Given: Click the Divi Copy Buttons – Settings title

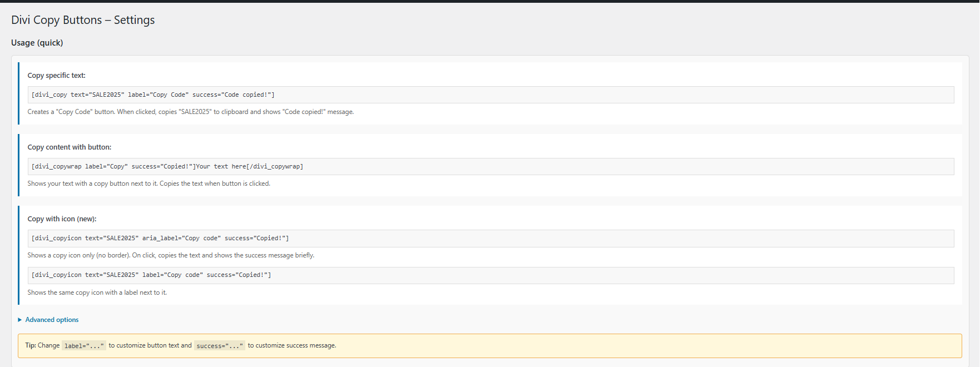Looking at the screenshot, I should tap(83, 20).
